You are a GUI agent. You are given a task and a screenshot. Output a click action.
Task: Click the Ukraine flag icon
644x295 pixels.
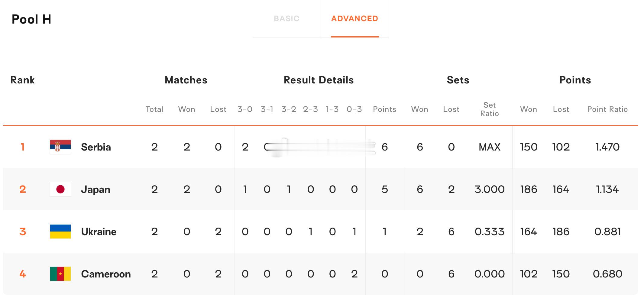tap(60, 232)
